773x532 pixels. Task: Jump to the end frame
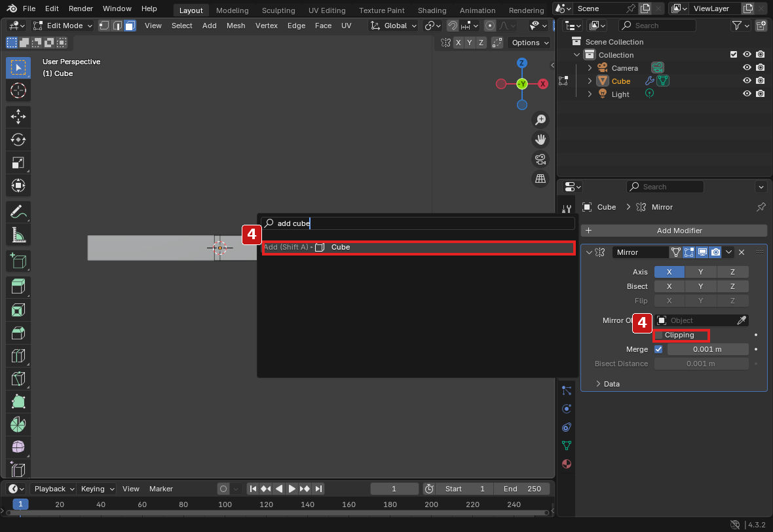coord(318,489)
